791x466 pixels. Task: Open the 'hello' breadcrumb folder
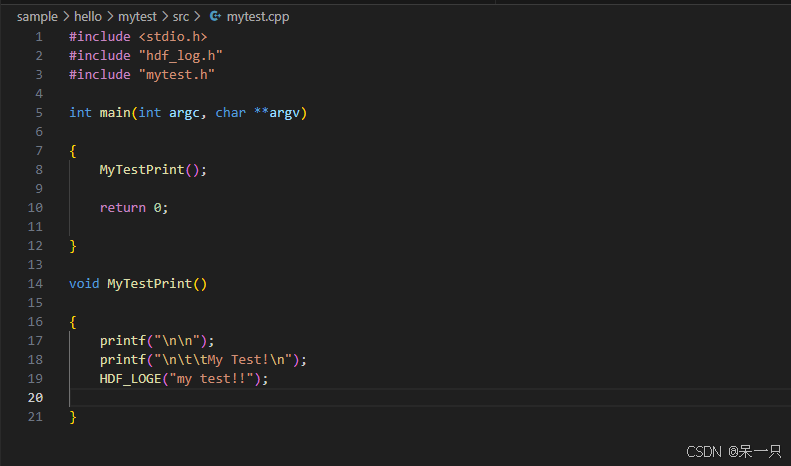(x=88, y=17)
